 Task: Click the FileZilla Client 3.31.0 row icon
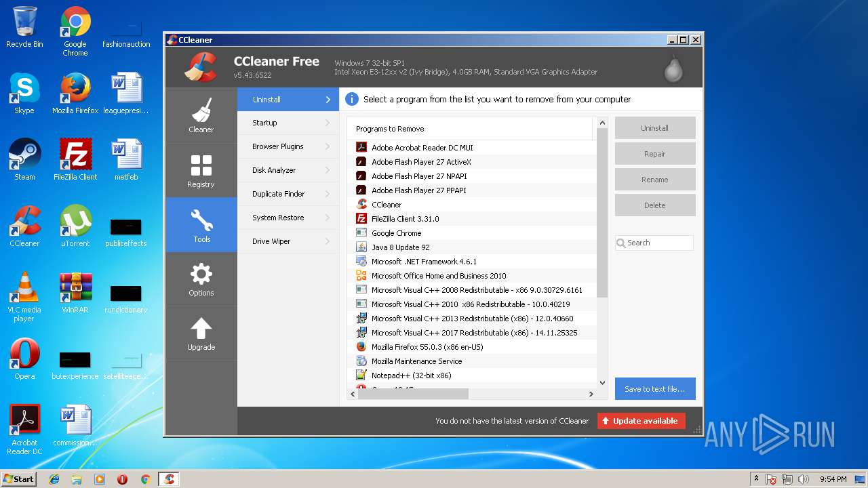[361, 218]
